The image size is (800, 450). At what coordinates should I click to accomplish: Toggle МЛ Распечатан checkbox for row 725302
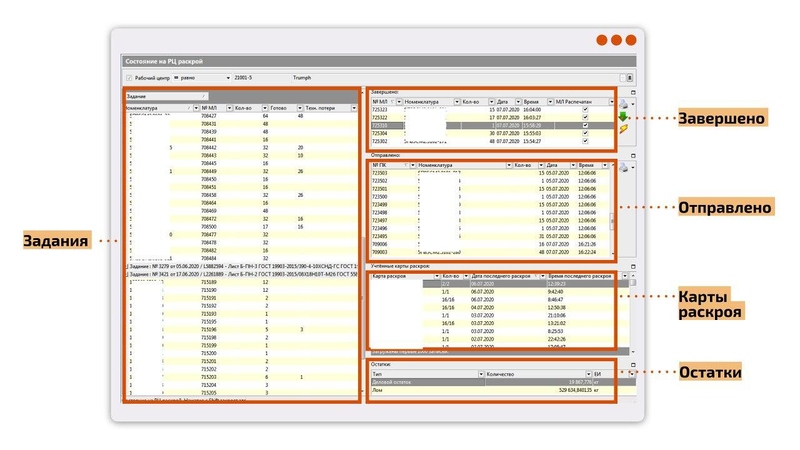coord(587,141)
